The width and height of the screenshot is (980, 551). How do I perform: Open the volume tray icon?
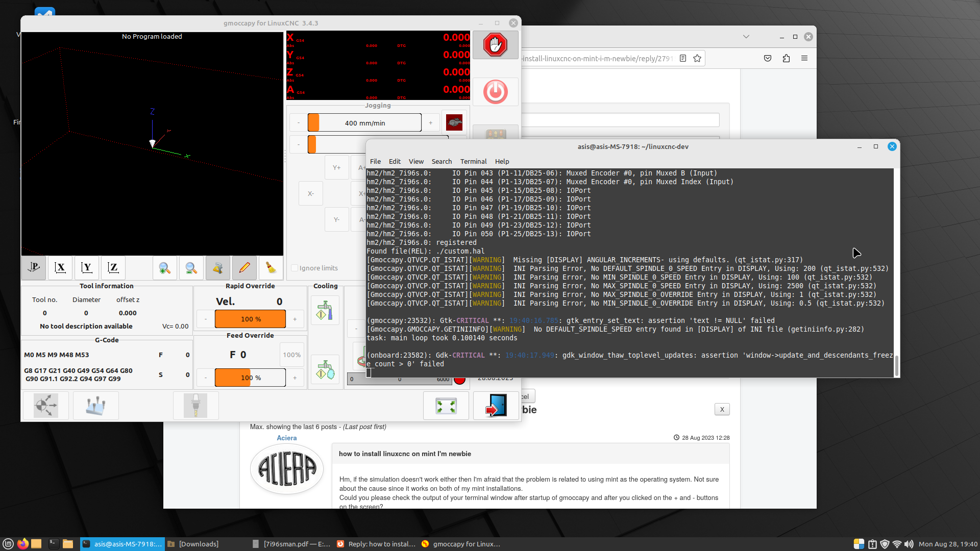click(909, 544)
